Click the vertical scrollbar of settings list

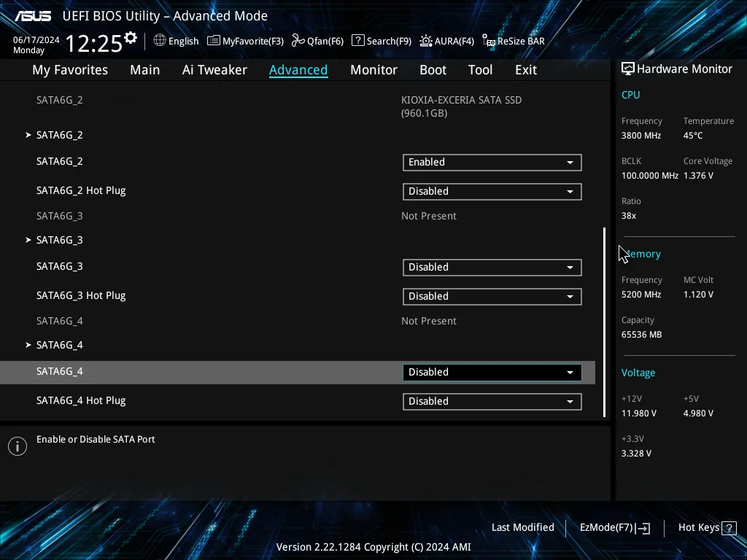pyautogui.click(x=605, y=322)
